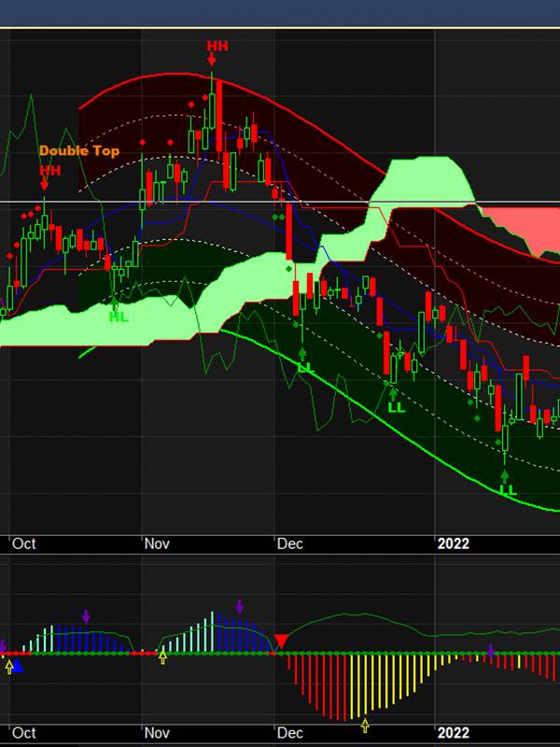Click purple down arrow over November histogram
The width and height of the screenshot is (560, 747).
pyautogui.click(x=240, y=606)
